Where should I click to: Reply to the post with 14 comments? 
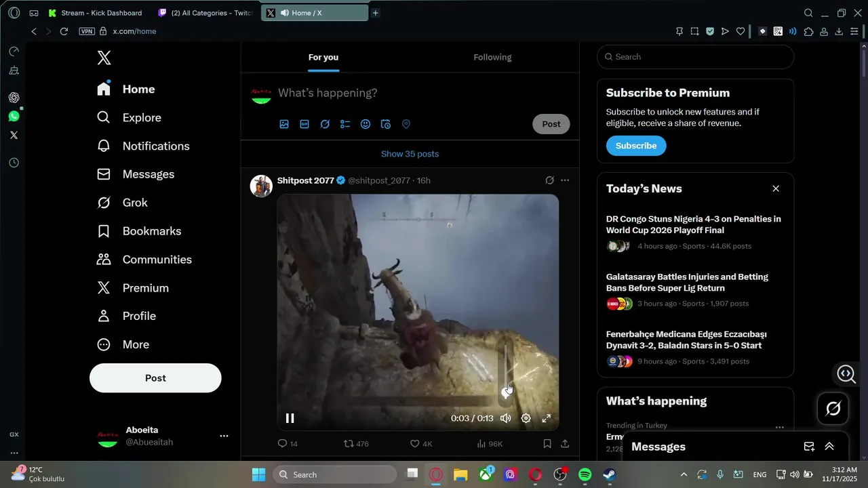(x=288, y=443)
